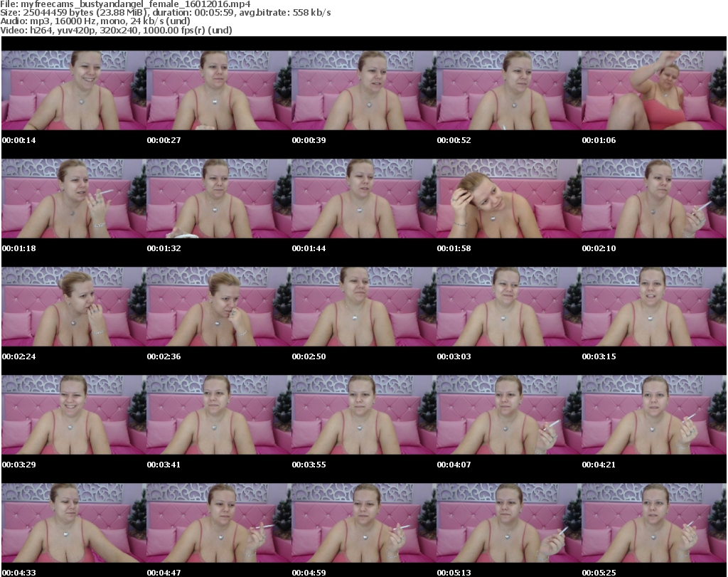The height and width of the screenshot is (577, 728).
Task: Select the frame image at 00:04:47
Action: click(x=219, y=523)
